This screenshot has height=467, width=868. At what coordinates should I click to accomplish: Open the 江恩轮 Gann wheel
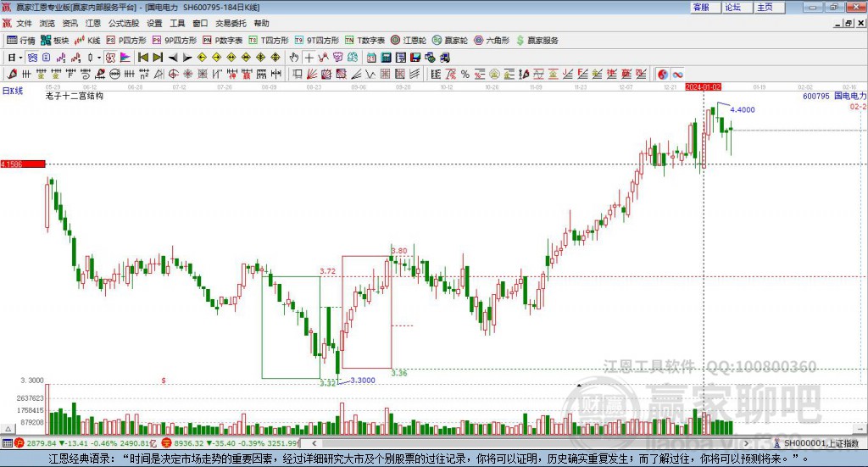tap(409, 41)
